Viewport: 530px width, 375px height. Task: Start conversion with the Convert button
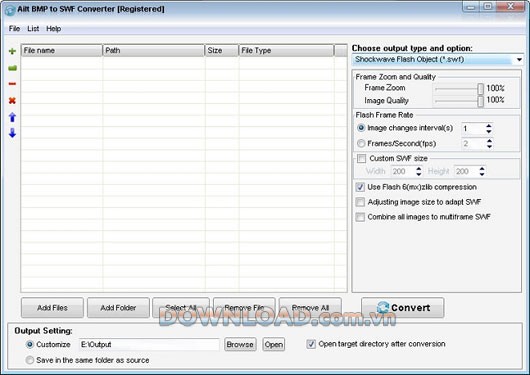pyautogui.click(x=403, y=308)
